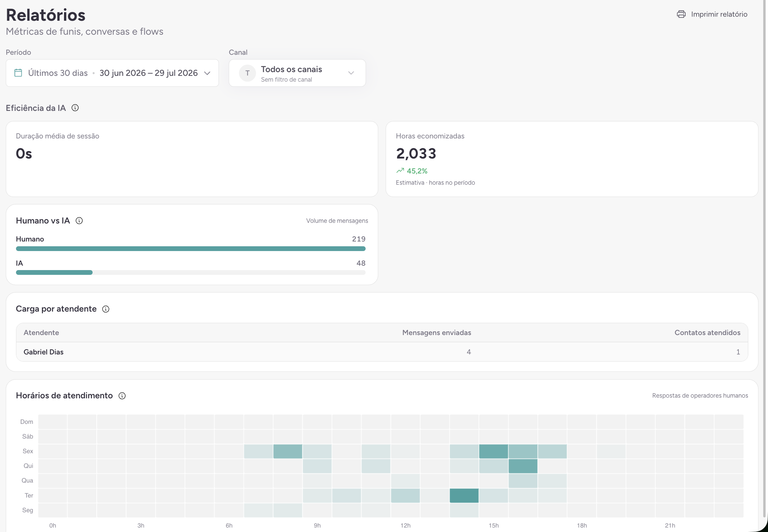
Task: Click info icon next to Horários de atendimento
Action: pos(122,396)
